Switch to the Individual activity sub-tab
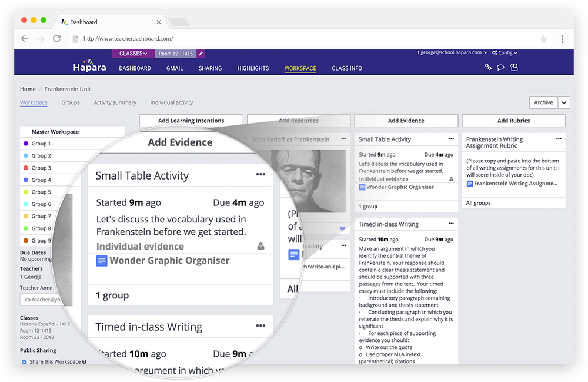The height and width of the screenshot is (382, 588). click(172, 102)
